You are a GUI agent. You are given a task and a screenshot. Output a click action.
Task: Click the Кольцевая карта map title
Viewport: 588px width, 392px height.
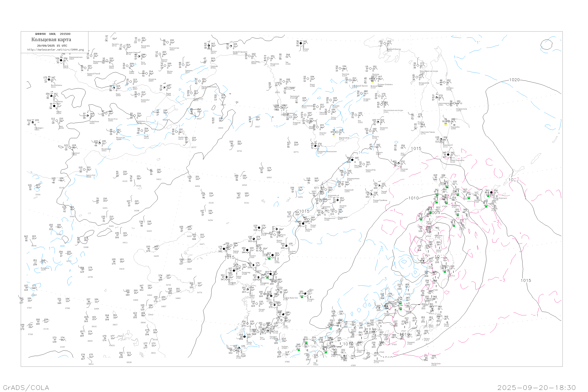click(x=51, y=40)
